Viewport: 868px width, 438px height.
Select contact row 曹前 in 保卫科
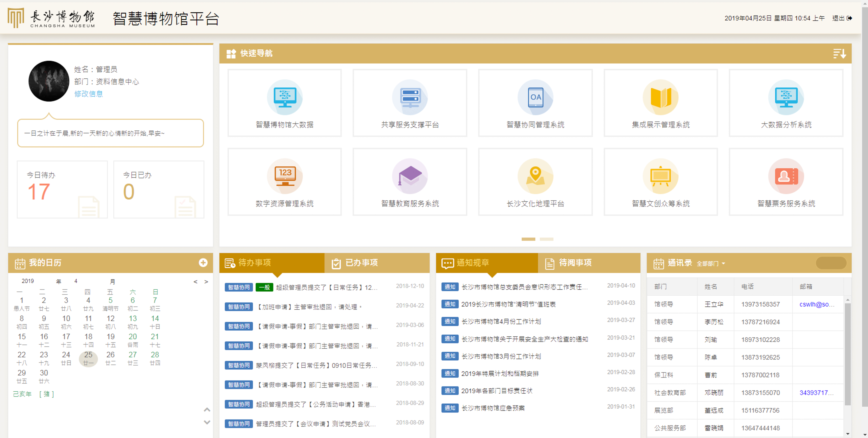point(745,375)
